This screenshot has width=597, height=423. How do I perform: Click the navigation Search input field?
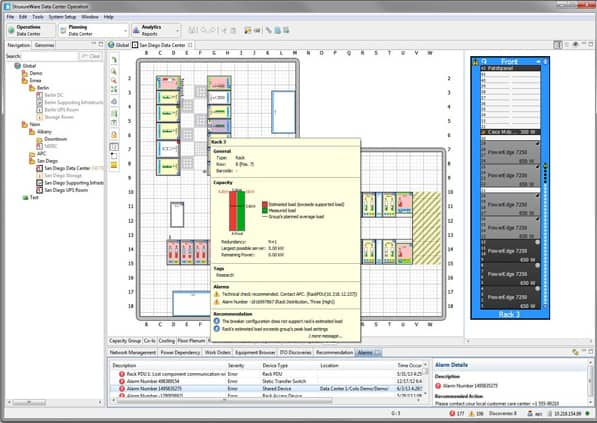click(x=49, y=56)
